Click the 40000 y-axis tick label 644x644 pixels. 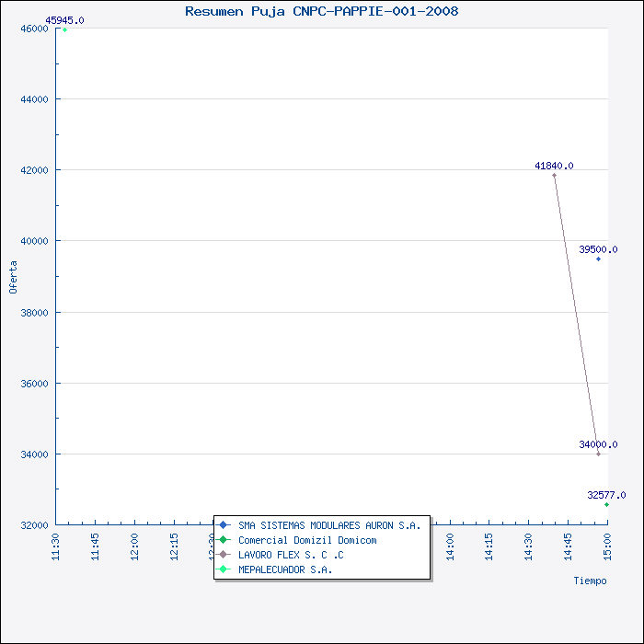34,241
